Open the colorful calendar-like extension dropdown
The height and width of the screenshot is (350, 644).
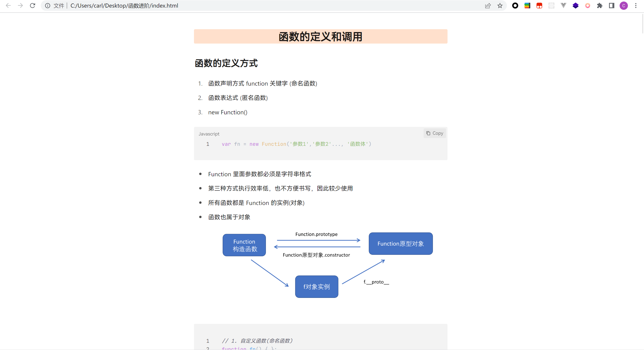[x=528, y=5]
